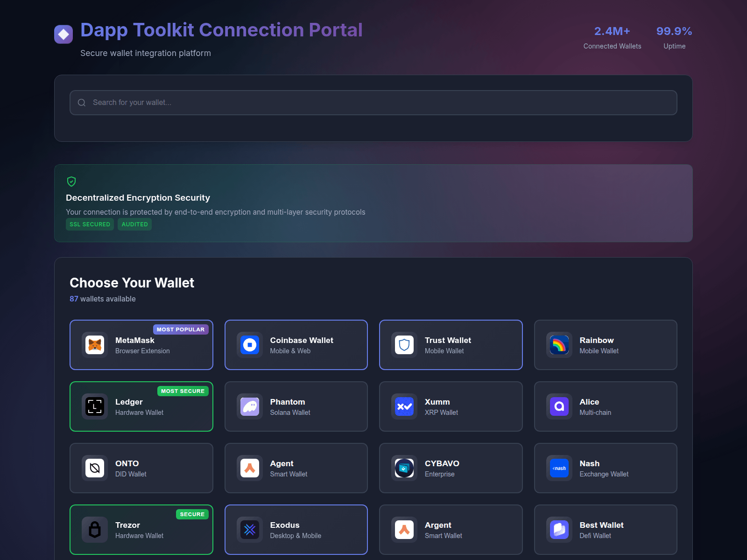Choose the Alice Multi-chain card

click(606, 406)
